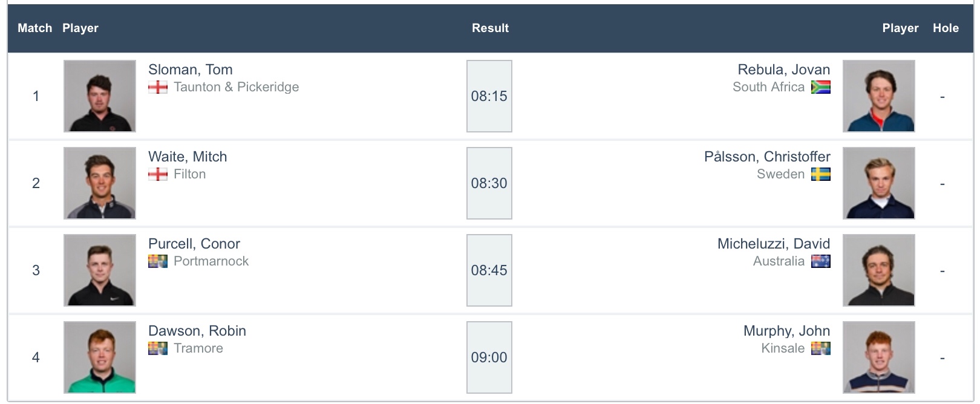Click England flag next to Filton
The width and height of the screenshot is (980, 404).
coord(158,174)
